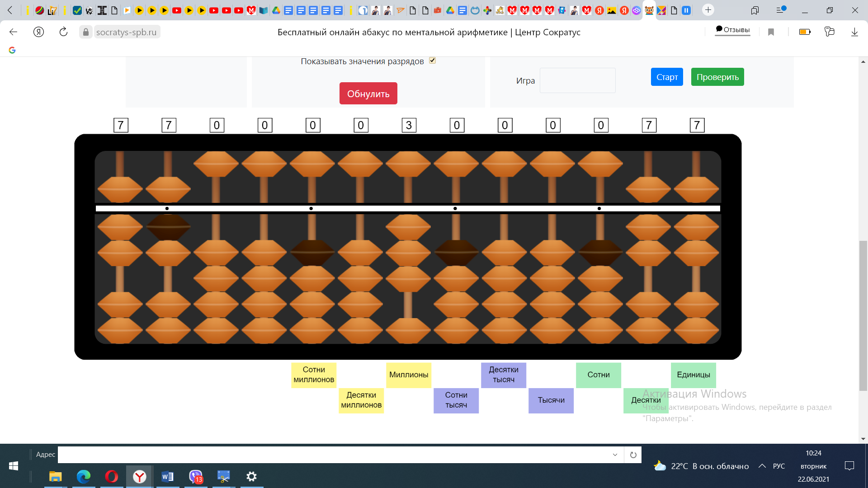Click the top lower bead in Миллионы column

[x=408, y=227]
